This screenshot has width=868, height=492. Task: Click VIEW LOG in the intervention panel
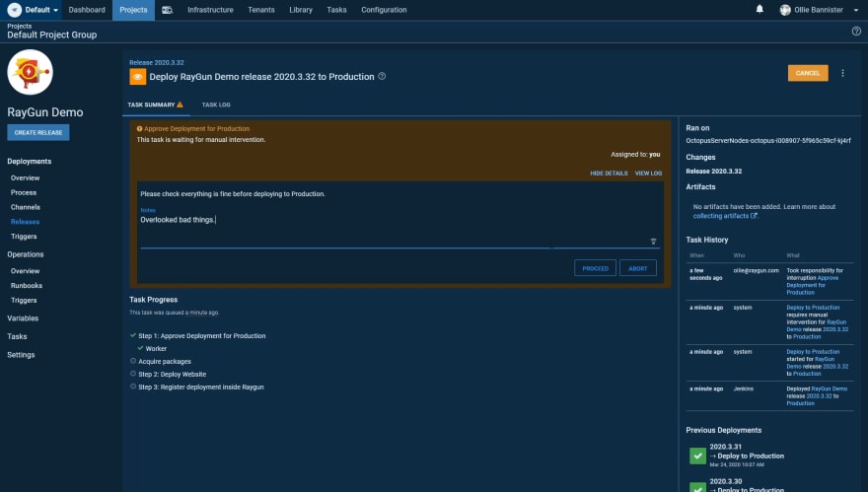pyautogui.click(x=648, y=174)
